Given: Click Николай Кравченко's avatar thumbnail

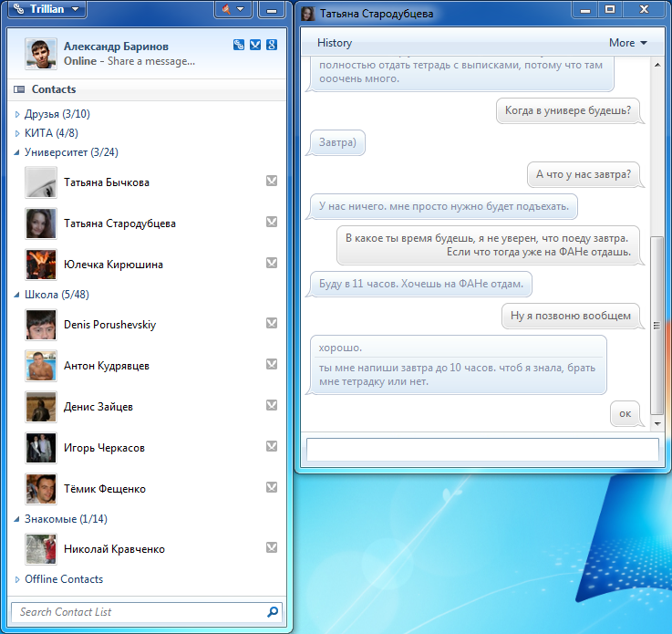Looking at the screenshot, I should 41,549.
